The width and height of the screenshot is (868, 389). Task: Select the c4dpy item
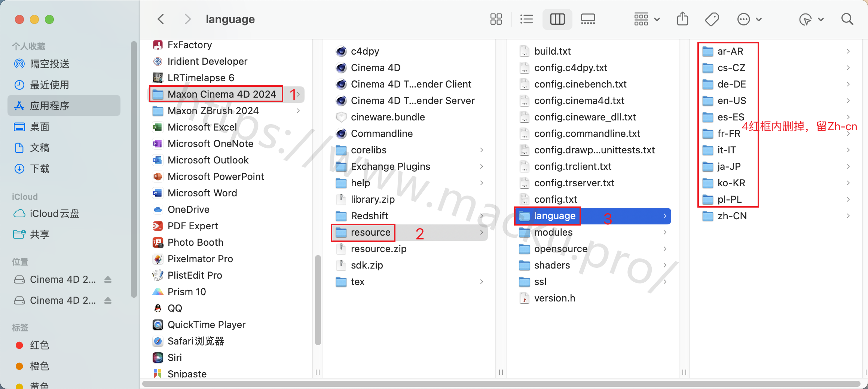[410, 51]
